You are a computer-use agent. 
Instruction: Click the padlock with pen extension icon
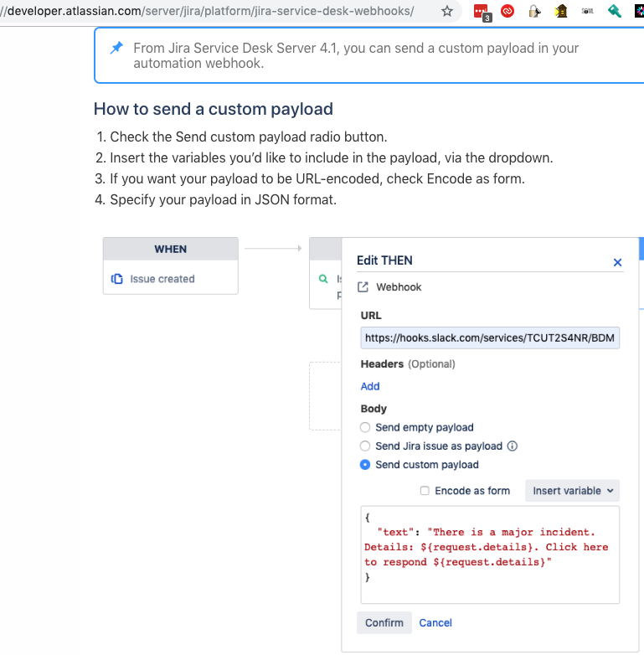coord(534,11)
